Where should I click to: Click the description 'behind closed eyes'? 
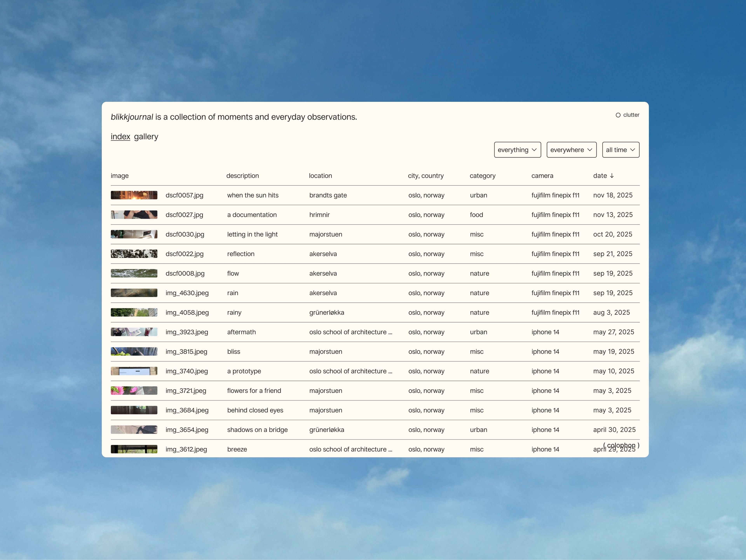coord(255,411)
